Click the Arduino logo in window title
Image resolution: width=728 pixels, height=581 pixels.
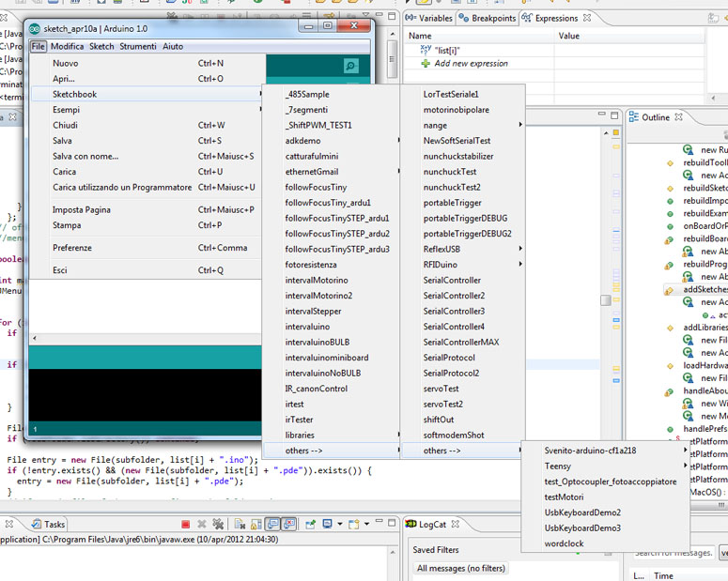coord(35,29)
